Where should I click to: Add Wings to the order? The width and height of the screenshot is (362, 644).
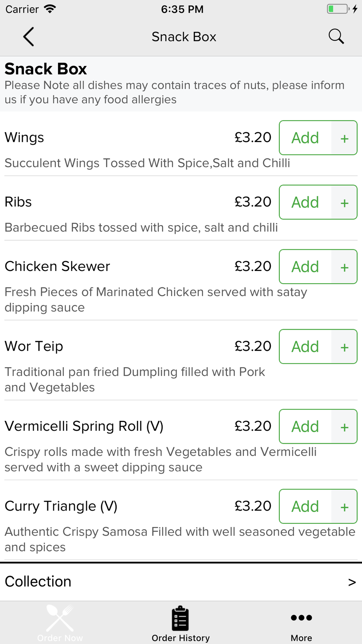[305, 138]
